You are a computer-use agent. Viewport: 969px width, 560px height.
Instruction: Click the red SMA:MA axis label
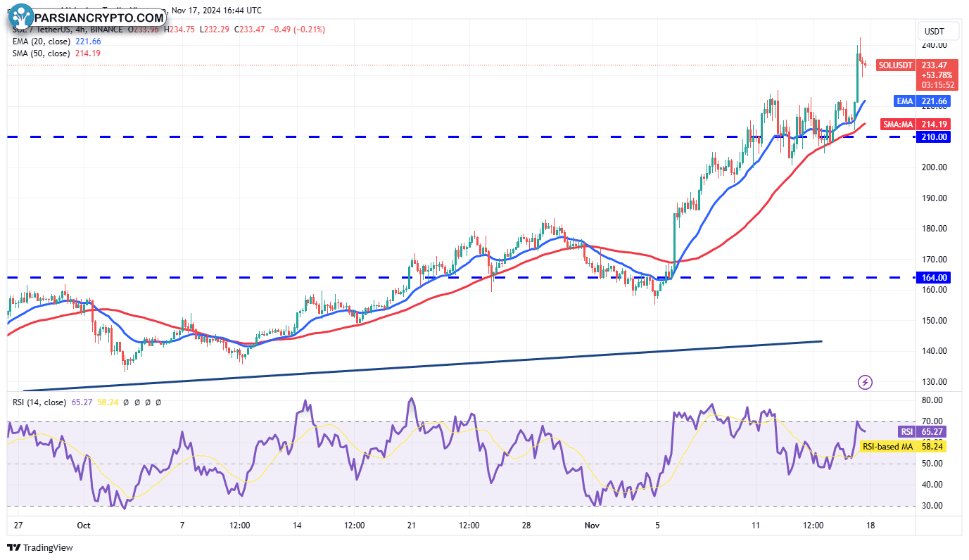coord(898,124)
